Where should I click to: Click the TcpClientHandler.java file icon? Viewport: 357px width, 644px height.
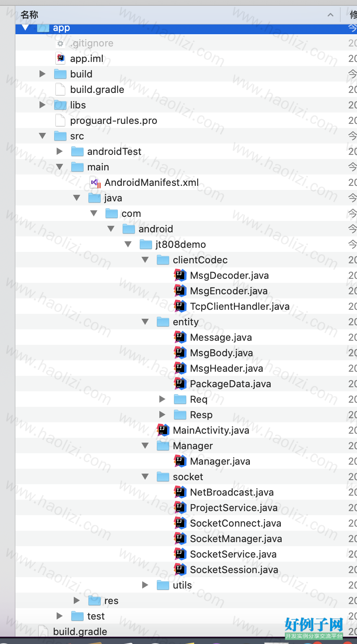tap(180, 306)
